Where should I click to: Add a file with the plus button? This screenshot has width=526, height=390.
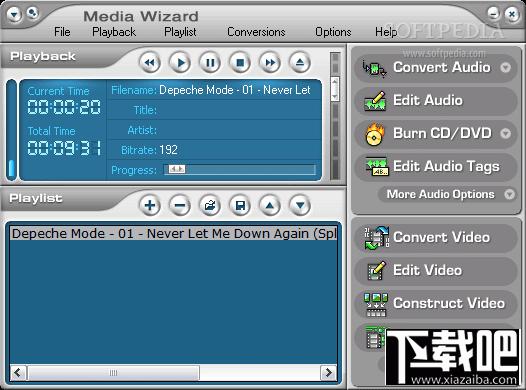click(x=150, y=205)
